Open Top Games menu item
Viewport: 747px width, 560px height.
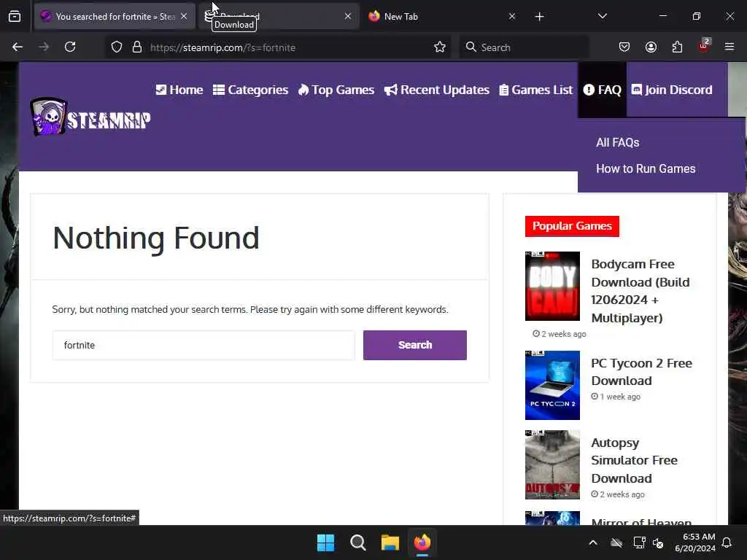coord(336,90)
